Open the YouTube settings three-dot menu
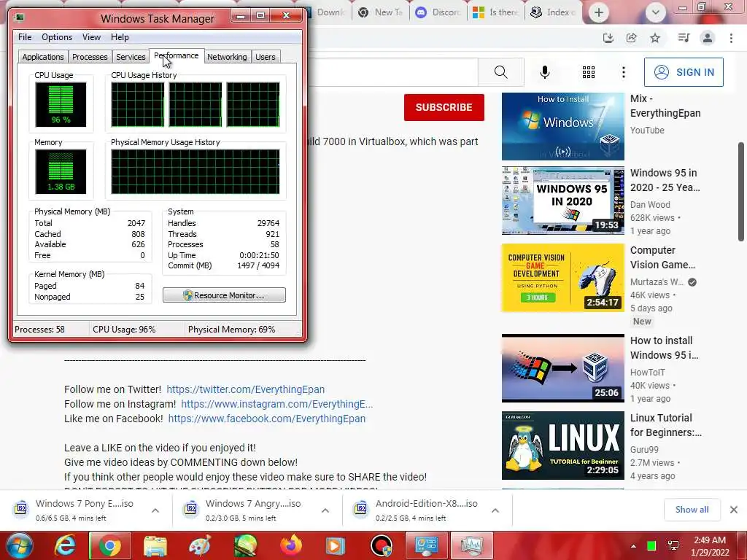This screenshot has height=560, width=747. pyautogui.click(x=624, y=72)
